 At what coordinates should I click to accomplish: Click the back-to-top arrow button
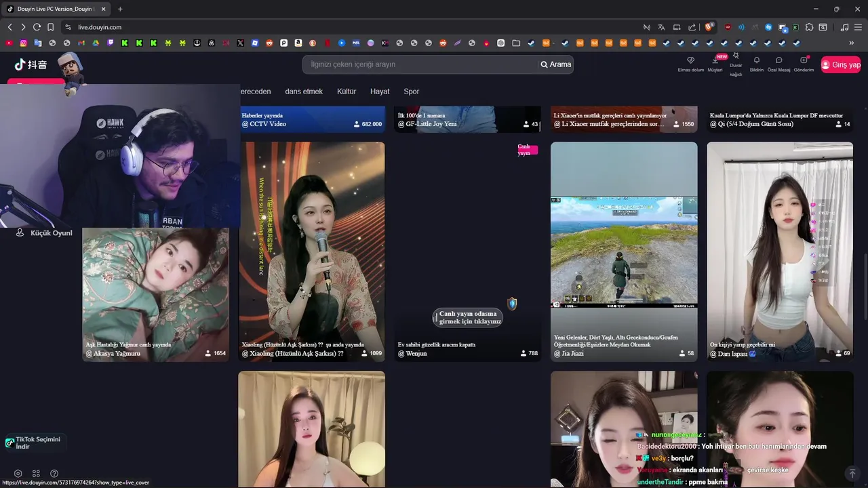852,473
